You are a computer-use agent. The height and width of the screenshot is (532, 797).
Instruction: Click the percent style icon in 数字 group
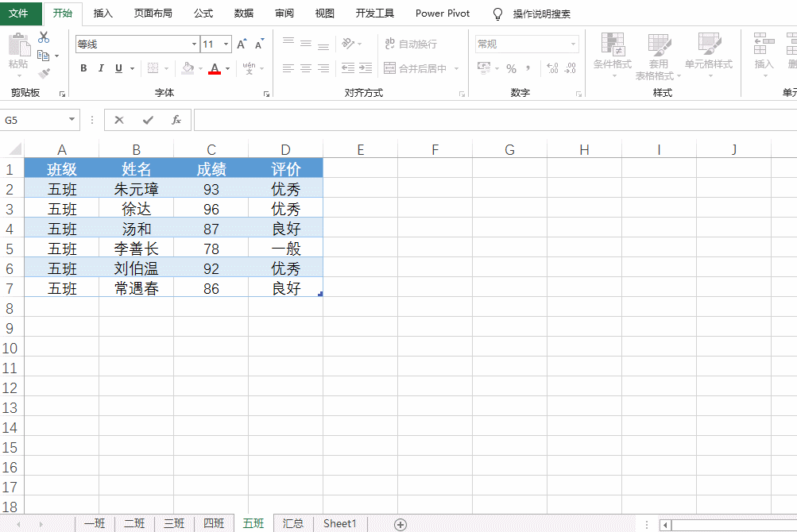[x=511, y=68]
